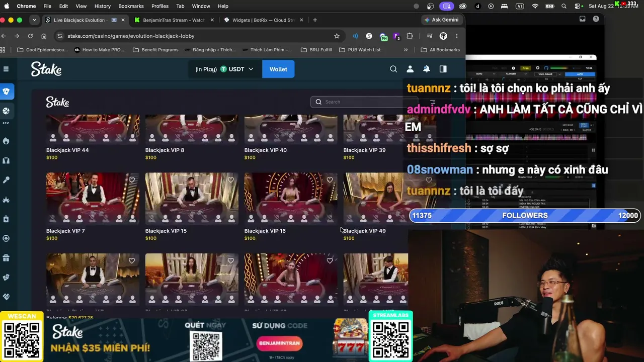Open the BRIJ Fulfill bookmark folder
This screenshot has width=644, height=362.
click(316, 50)
